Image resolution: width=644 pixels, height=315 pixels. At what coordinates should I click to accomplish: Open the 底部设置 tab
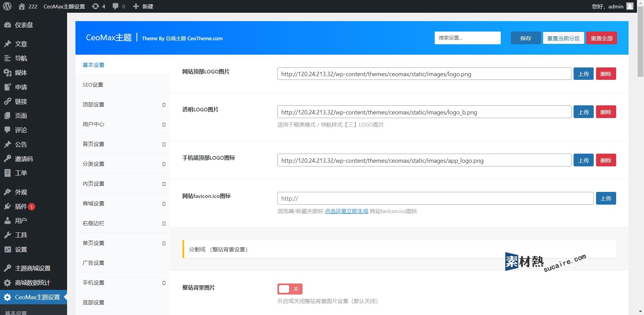pos(122,303)
